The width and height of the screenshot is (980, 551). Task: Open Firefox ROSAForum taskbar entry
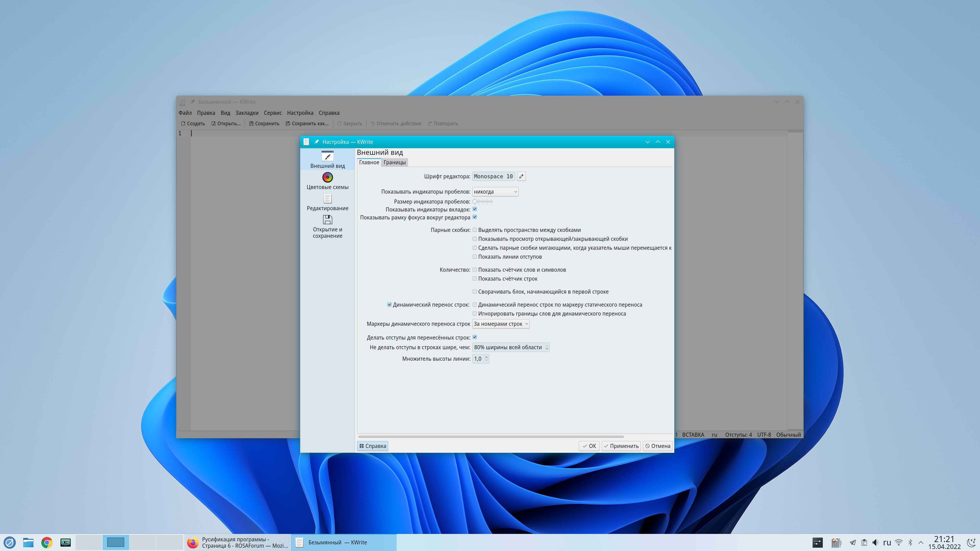(237, 542)
